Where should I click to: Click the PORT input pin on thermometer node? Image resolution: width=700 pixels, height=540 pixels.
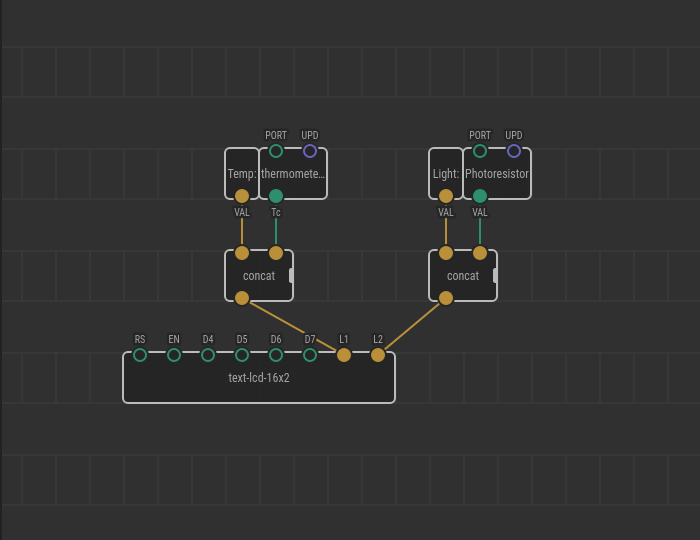pyautogui.click(x=276, y=151)
